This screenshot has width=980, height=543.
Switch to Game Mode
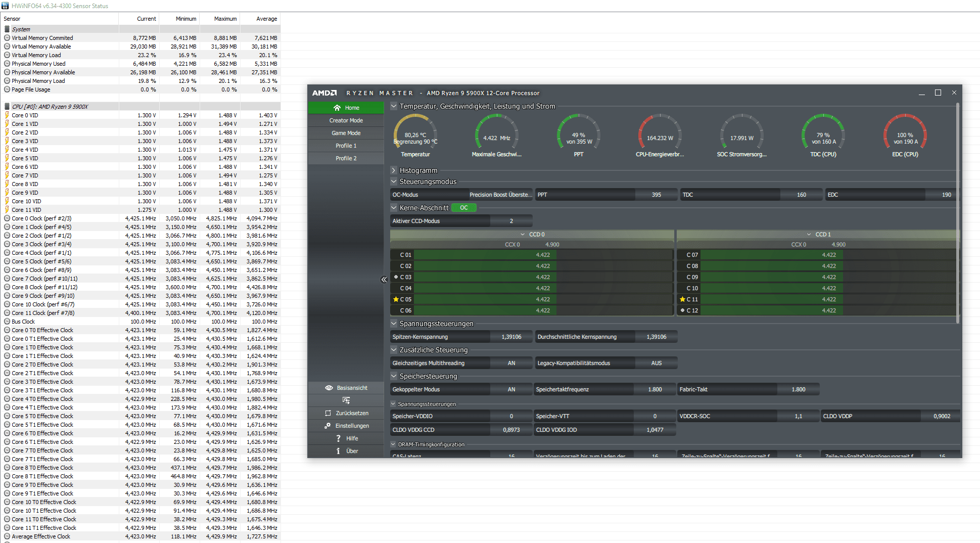pyautogui.click(x=346, y=133)
